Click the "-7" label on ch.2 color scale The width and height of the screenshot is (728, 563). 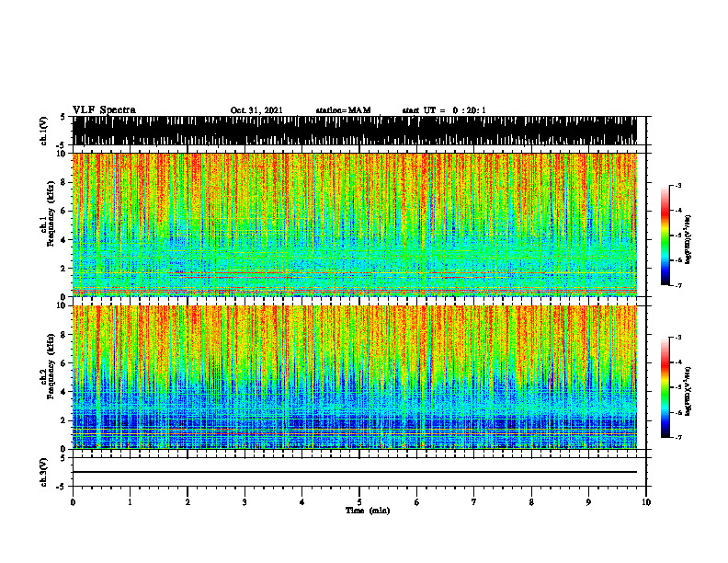pyautogui.click(x=677, y=437)
